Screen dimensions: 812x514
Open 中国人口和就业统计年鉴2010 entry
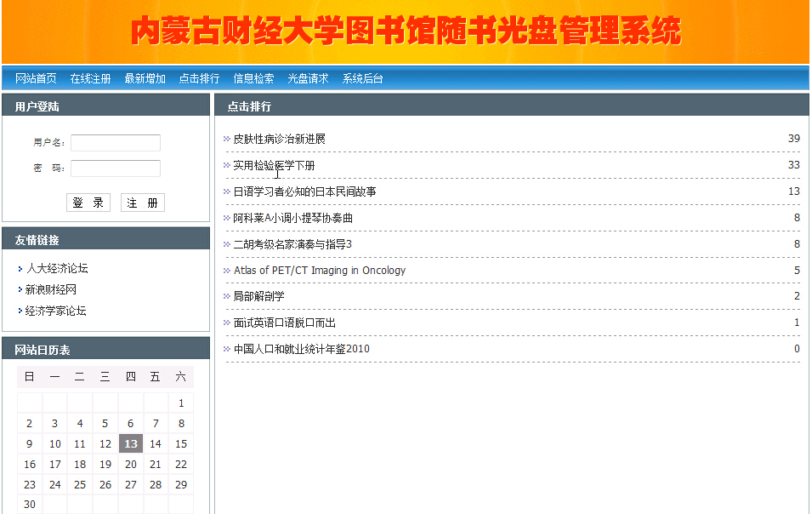[301, 349]
